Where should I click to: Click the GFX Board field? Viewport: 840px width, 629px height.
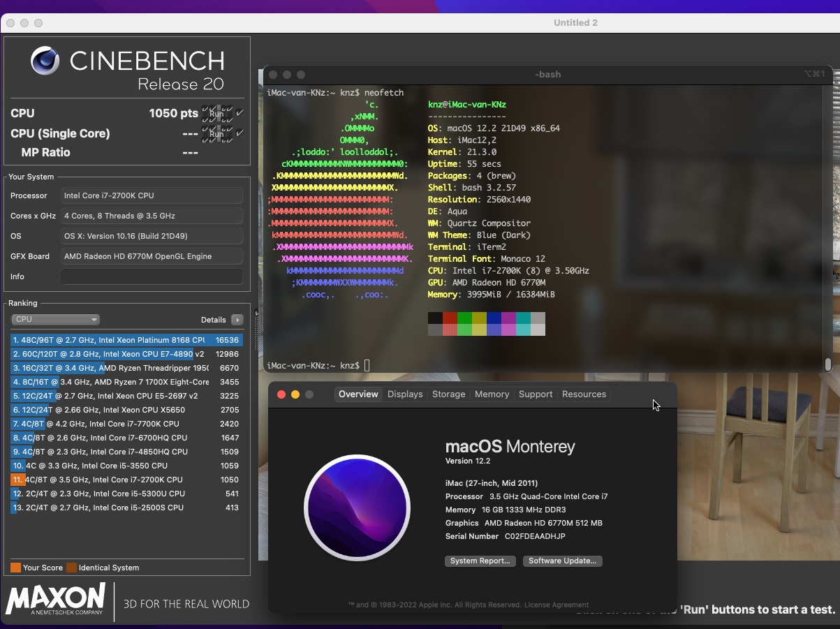point(152,256)
